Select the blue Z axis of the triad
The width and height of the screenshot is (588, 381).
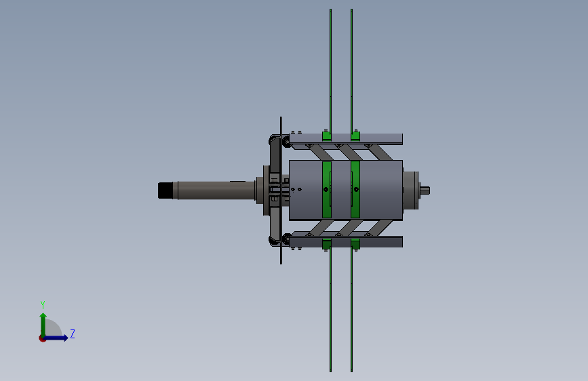point(56,338)
